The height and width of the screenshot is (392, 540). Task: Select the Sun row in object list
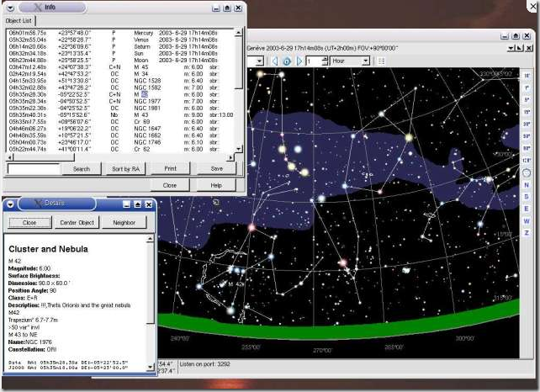(x=120, y=53)
